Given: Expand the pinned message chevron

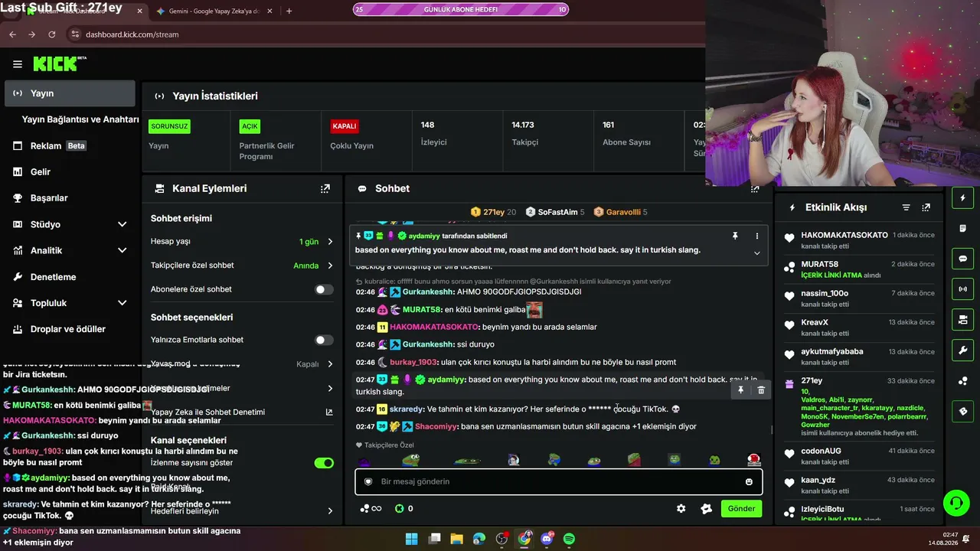Looking at the screenshot, I should click(757, 253).
